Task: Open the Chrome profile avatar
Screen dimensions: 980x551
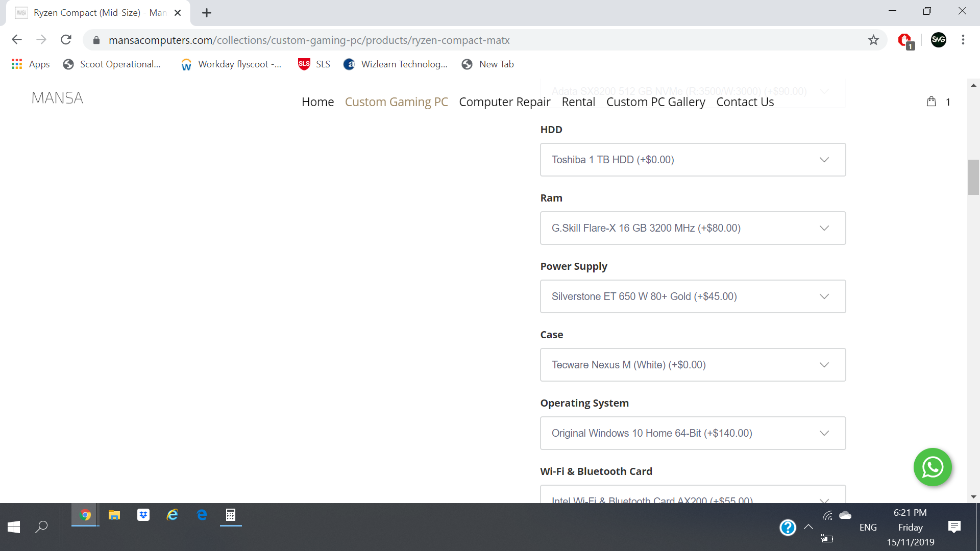Action: click(939, 40)
